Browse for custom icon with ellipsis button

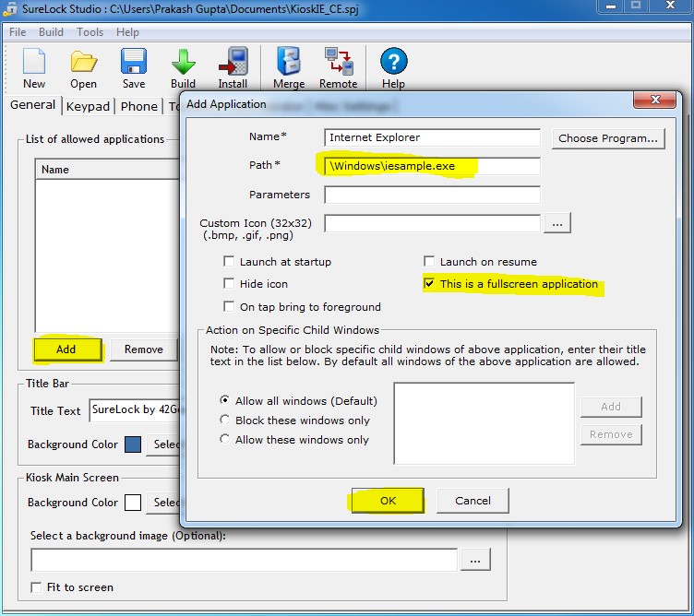click(x=557, y=222)
